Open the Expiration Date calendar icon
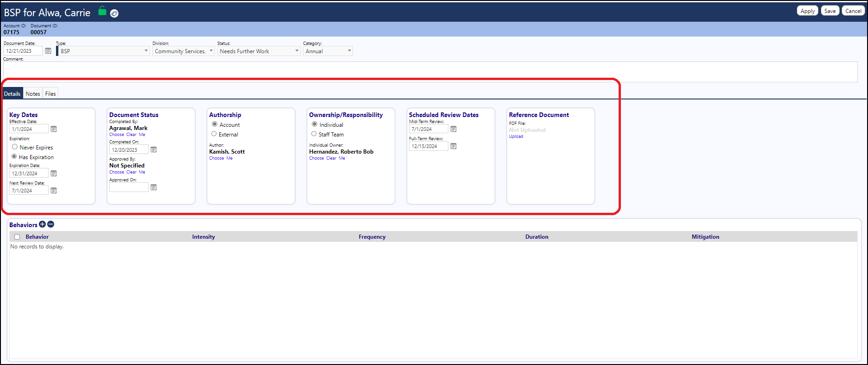 point(54,173)
